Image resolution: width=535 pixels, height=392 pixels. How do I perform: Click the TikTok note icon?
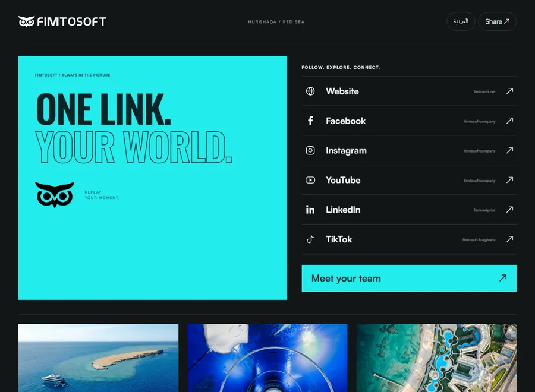[x=310, y=239]
